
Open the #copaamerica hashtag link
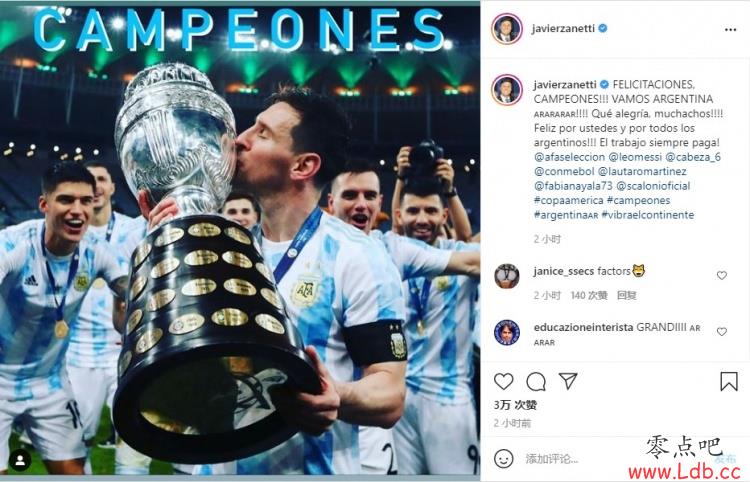click(568, 200)
